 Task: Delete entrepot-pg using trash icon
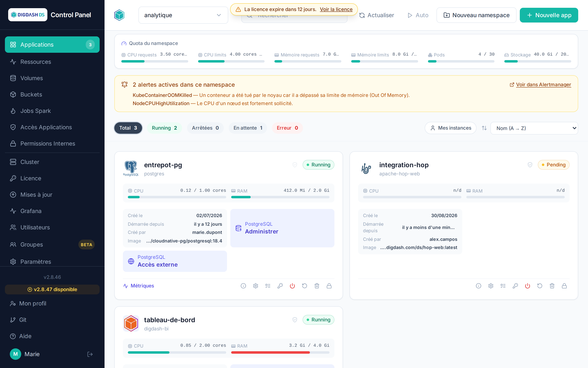pos(317,286)
